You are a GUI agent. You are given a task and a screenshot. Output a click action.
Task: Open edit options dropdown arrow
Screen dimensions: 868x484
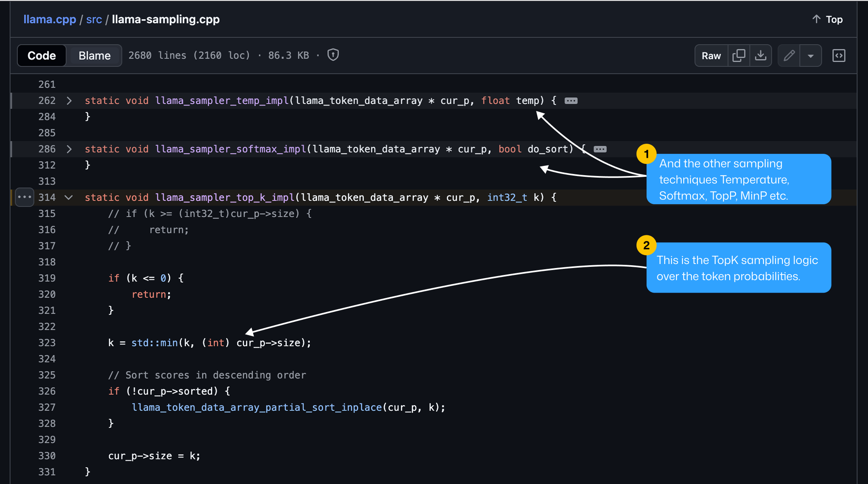(x=810, y=55)
